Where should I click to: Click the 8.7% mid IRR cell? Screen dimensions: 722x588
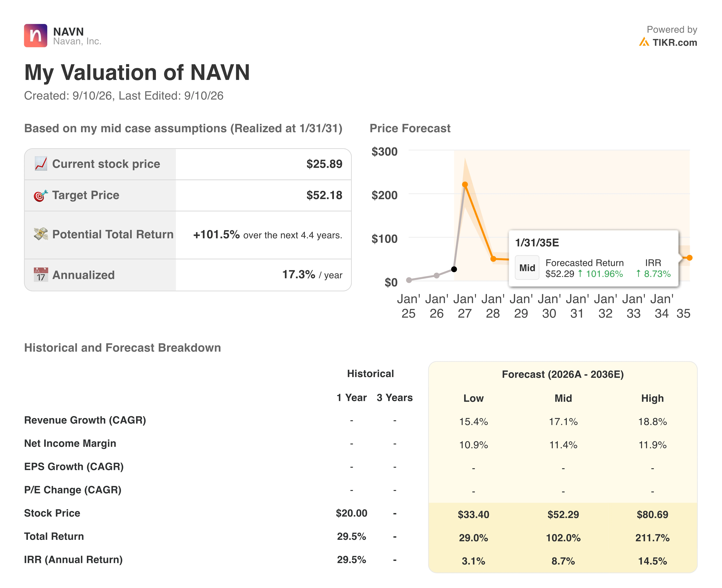[x=563, y=561]
